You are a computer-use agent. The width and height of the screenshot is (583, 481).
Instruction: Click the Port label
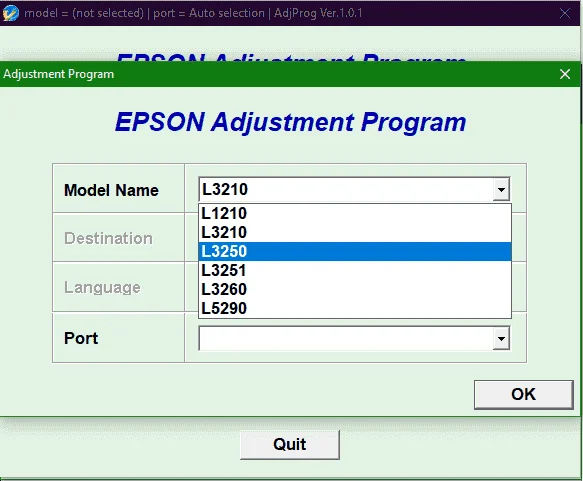pos(81,338)
